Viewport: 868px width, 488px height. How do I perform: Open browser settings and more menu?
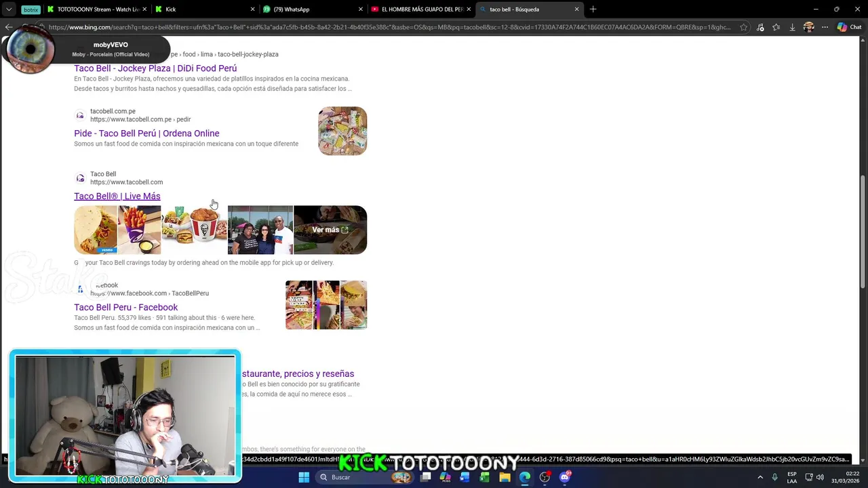tap(825, 27)
